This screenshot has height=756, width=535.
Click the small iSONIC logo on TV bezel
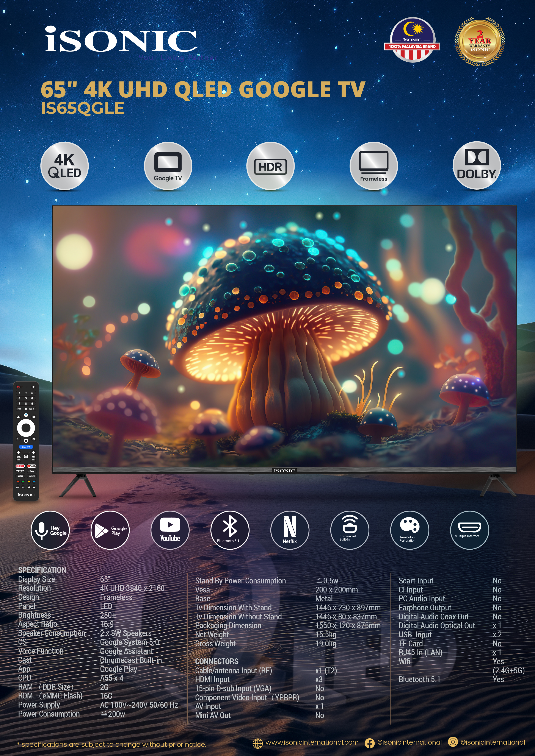point(284,471)
